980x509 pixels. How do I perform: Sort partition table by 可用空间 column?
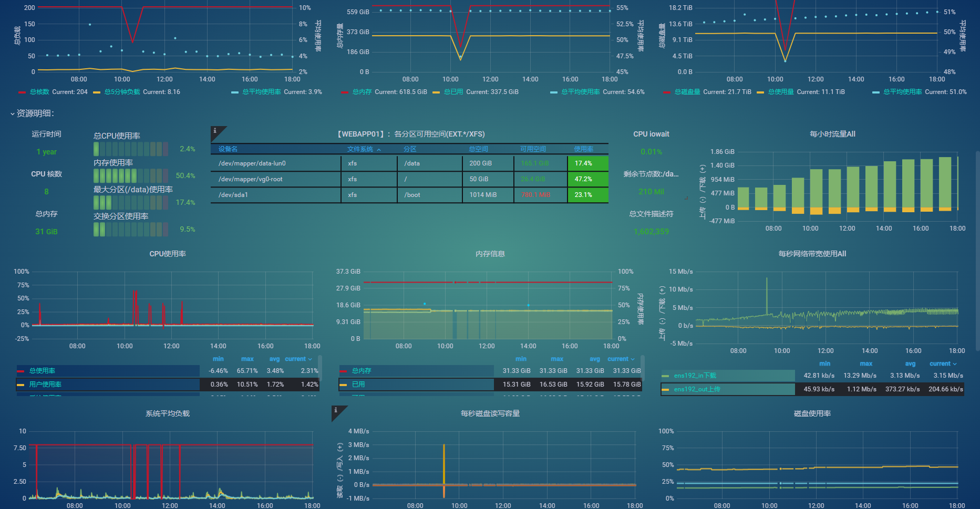[533, 149]
